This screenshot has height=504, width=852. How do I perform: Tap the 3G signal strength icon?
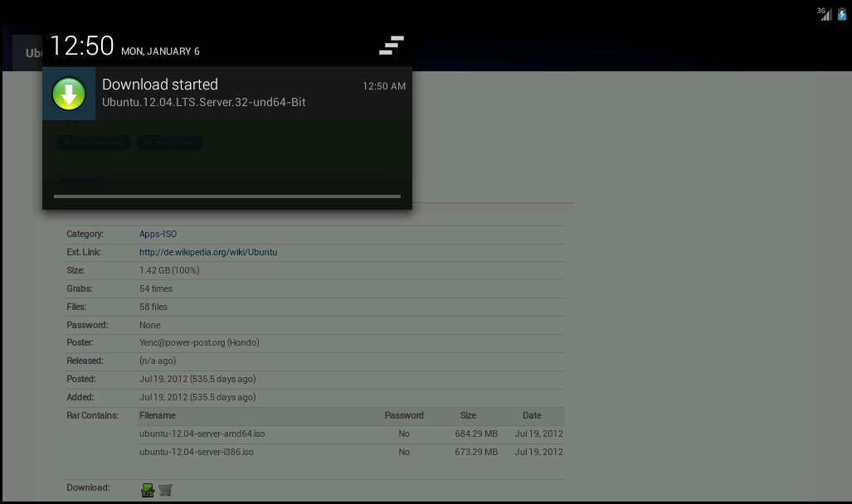tap(825, 13)
